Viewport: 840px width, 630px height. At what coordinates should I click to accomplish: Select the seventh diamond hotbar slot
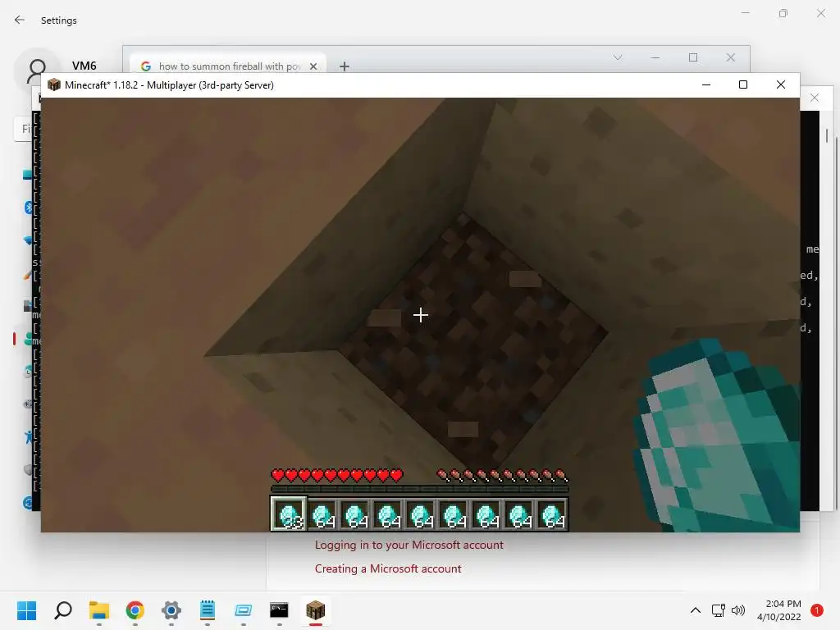click(x=486, y=515)
